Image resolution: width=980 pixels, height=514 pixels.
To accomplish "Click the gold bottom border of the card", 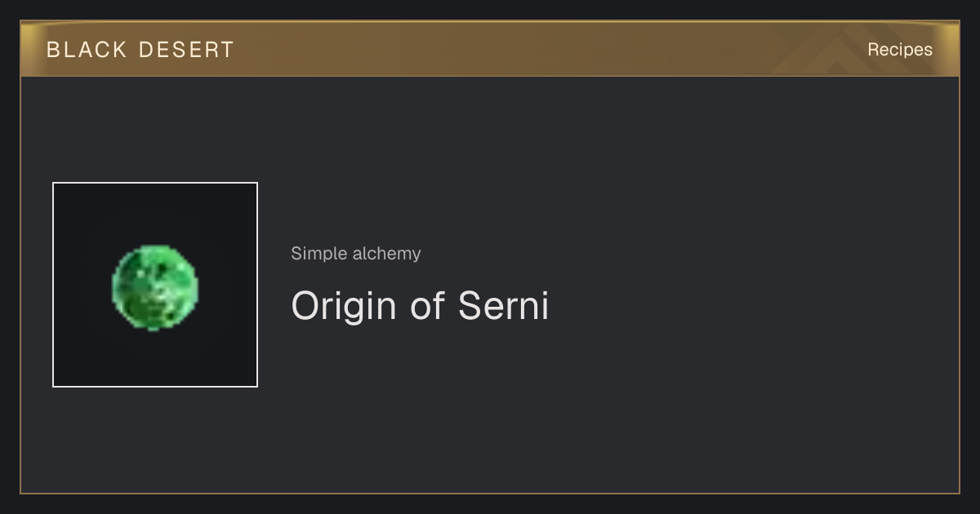I will (x=490, y=494).
